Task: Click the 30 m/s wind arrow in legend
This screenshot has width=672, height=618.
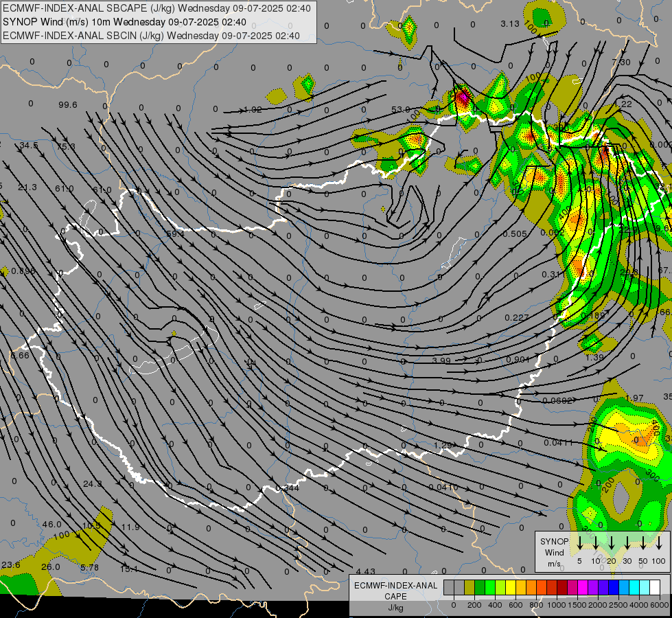Action: pyautogui.click(x=627, y=542)
